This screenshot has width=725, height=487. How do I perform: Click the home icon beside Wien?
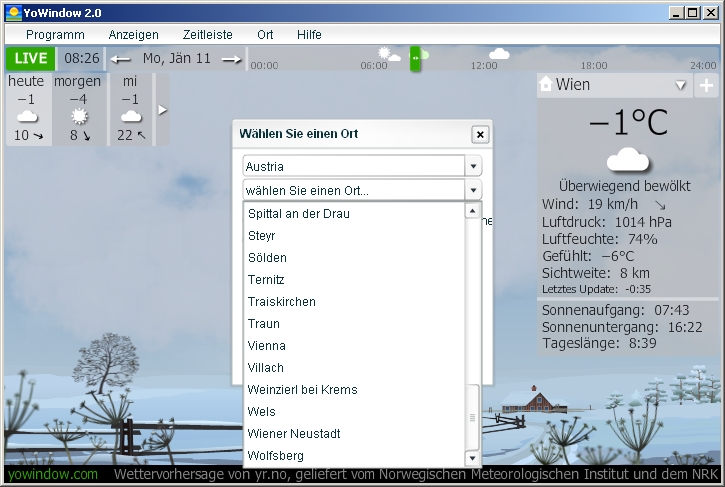pos(546,86)
